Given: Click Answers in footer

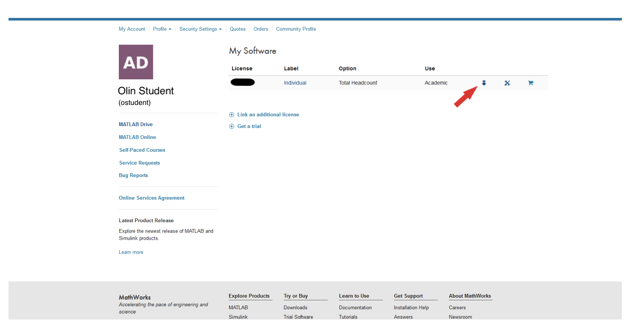Looking at the screenshot, I should tap(403, 317).
